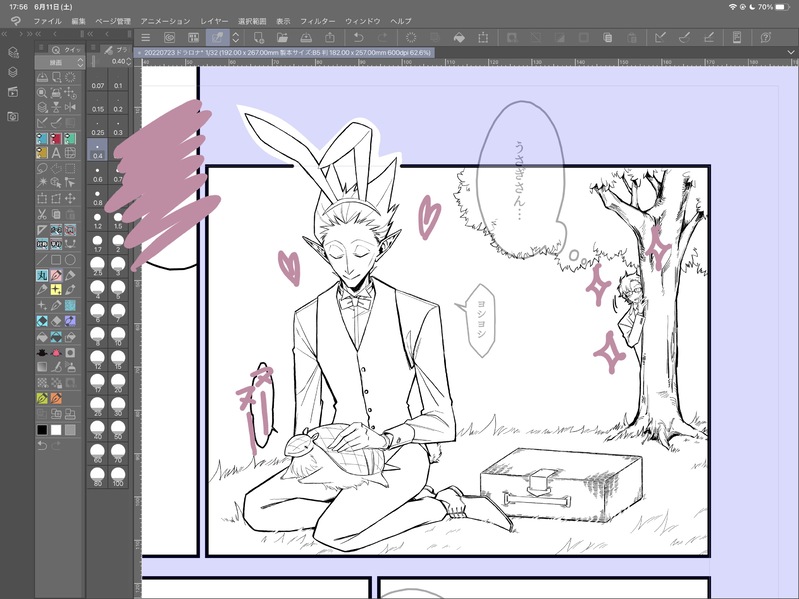Open a file with folder icon
Viewport: 799px width, 599px height.
pos(282,37)
